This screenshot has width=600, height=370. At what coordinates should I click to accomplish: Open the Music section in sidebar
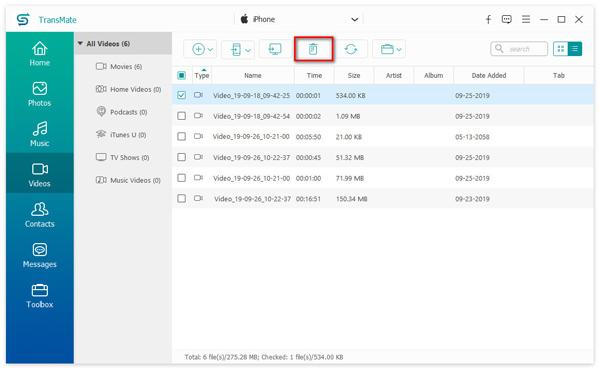(x=39, y=134)
